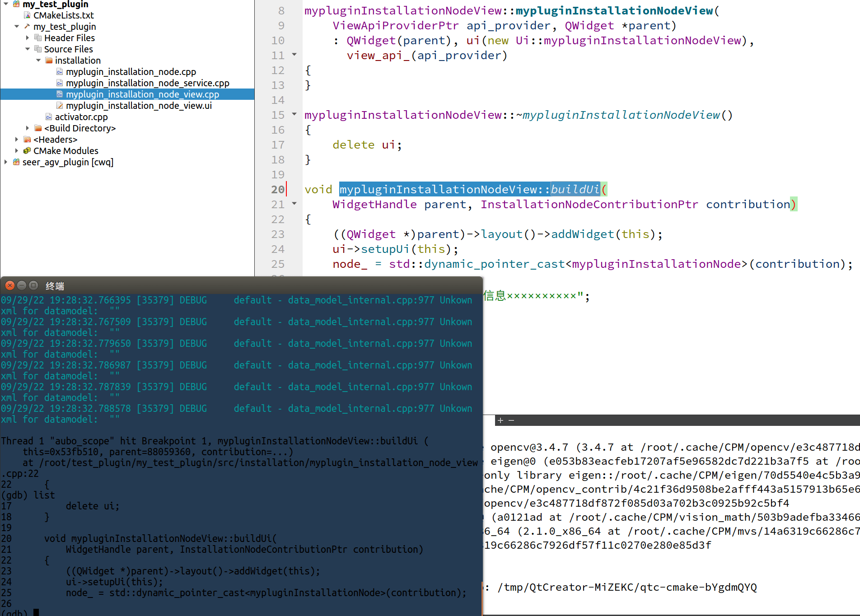Expand the CMake Modules node
Viewport: 860px width, 616px height.
[17, 151]
